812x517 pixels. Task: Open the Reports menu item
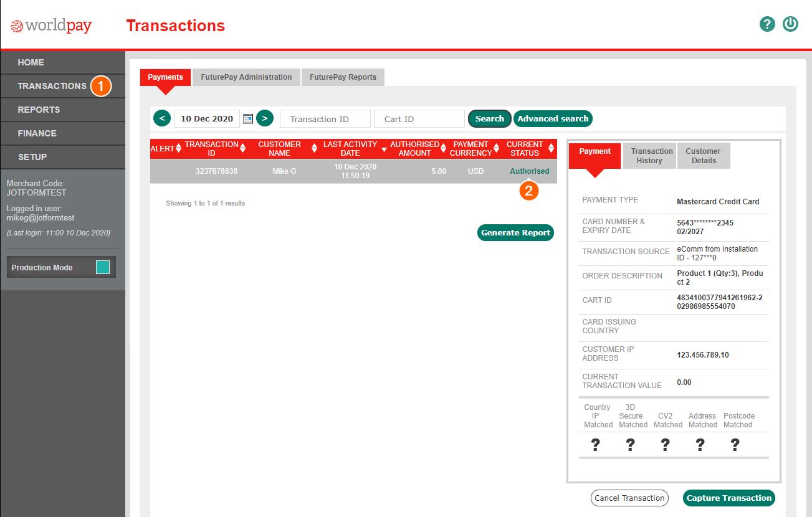[x=62, y=110]
